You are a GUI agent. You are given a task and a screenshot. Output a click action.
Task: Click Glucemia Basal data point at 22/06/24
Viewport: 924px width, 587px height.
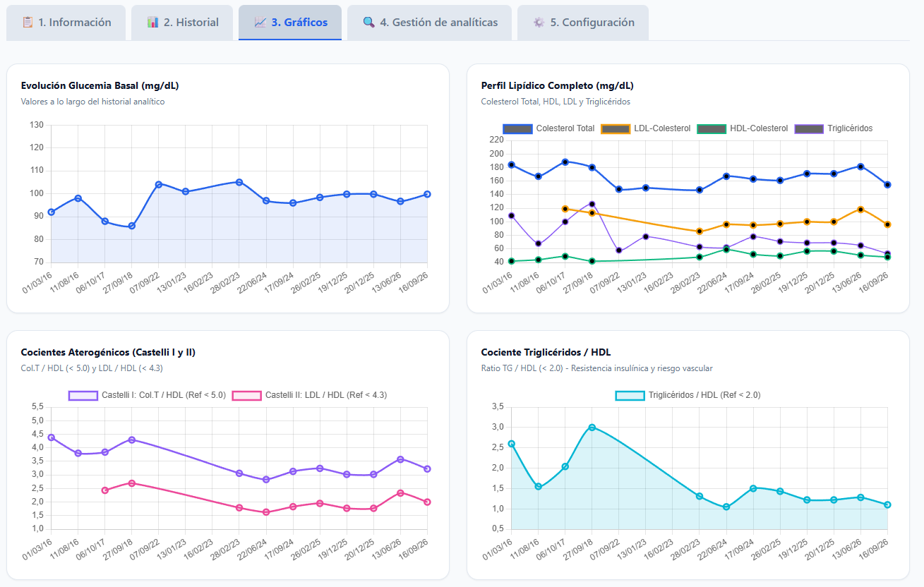266,200
